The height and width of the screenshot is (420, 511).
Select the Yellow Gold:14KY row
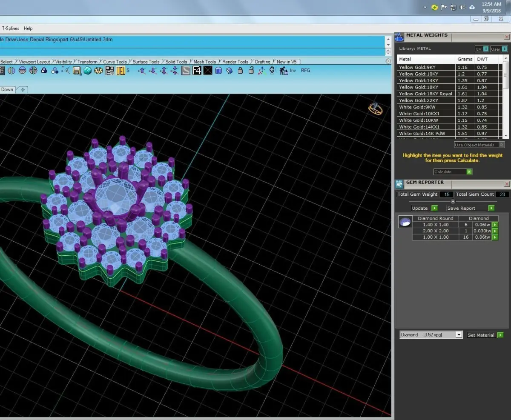point(450,80)
